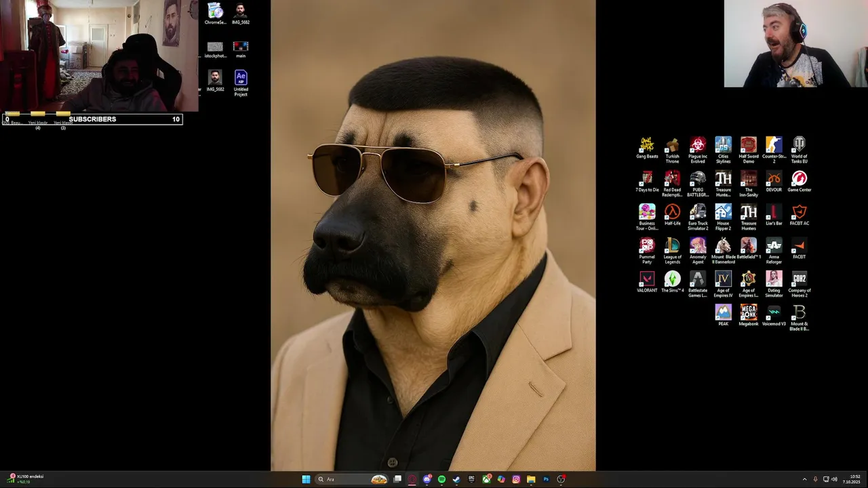Select the Euro Truck Simulator 2 icon
868x488 pixels.
[698, 217]
